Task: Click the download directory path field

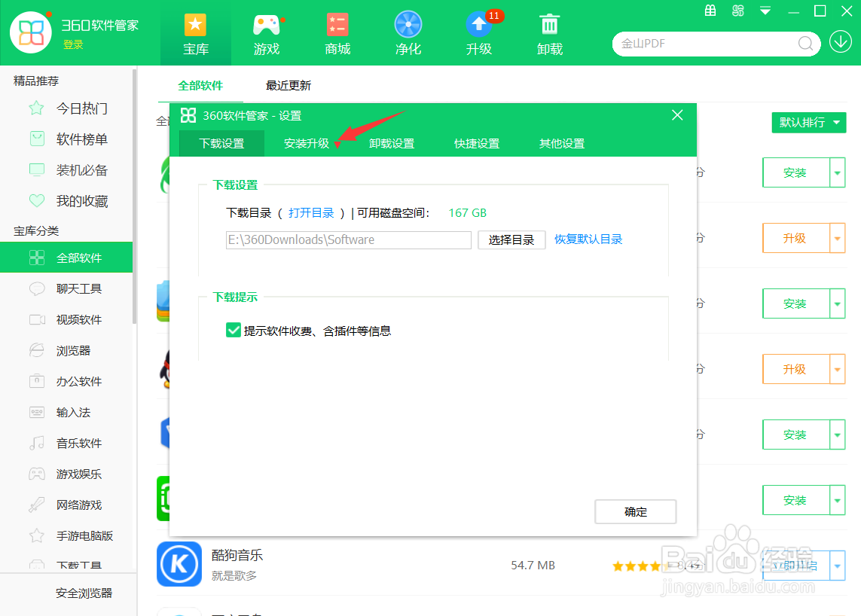Action: coord(349,240)
